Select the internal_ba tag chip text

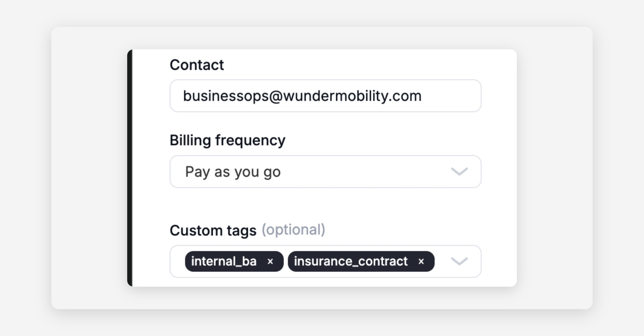coord(224,261)
